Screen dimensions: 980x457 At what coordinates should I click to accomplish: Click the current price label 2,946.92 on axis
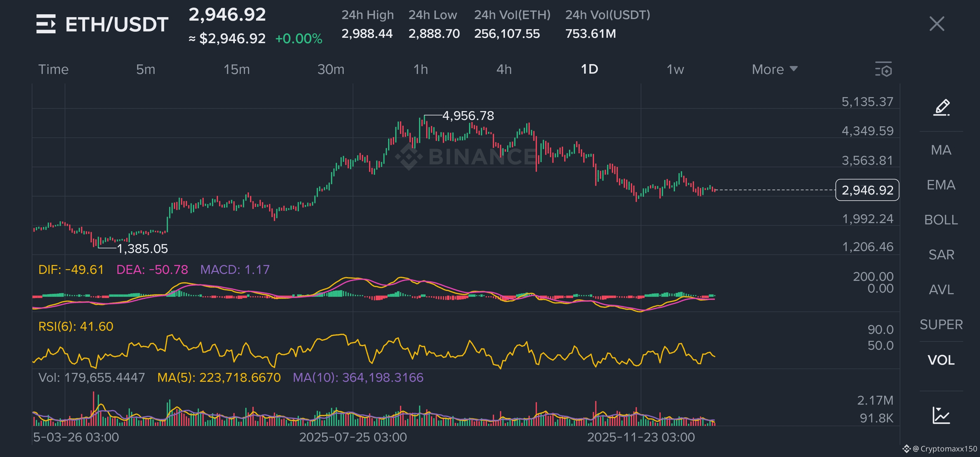click(x=867, y=190)
